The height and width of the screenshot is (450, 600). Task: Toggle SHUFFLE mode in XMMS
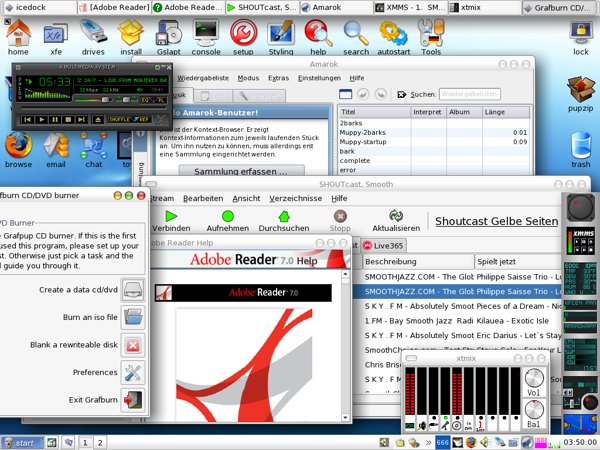click(x=120, y=120)
